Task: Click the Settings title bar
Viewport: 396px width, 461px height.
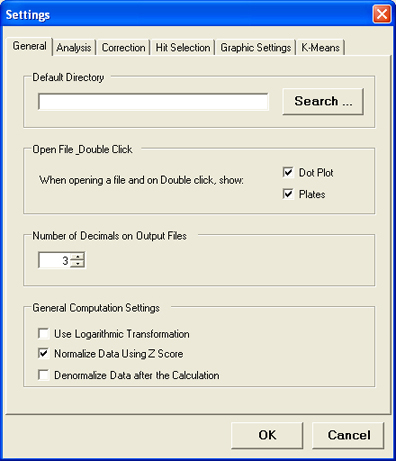Action: (x=187, y=15)
